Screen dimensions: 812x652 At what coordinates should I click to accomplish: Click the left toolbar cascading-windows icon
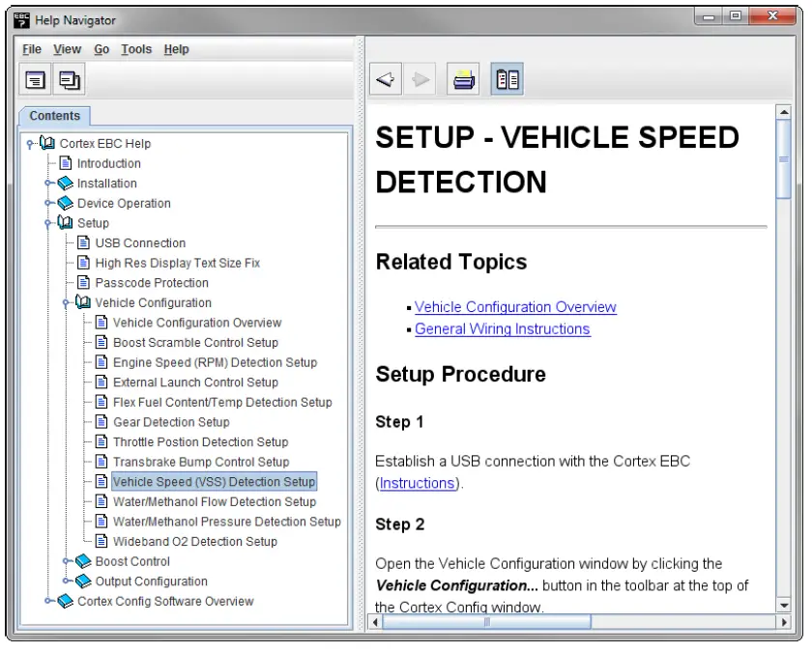click(70, 81)
